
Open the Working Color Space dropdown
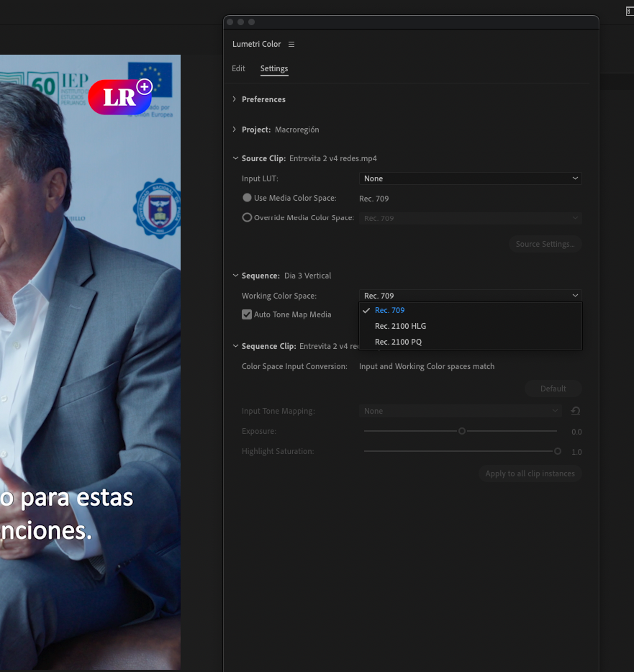point(470,295)
